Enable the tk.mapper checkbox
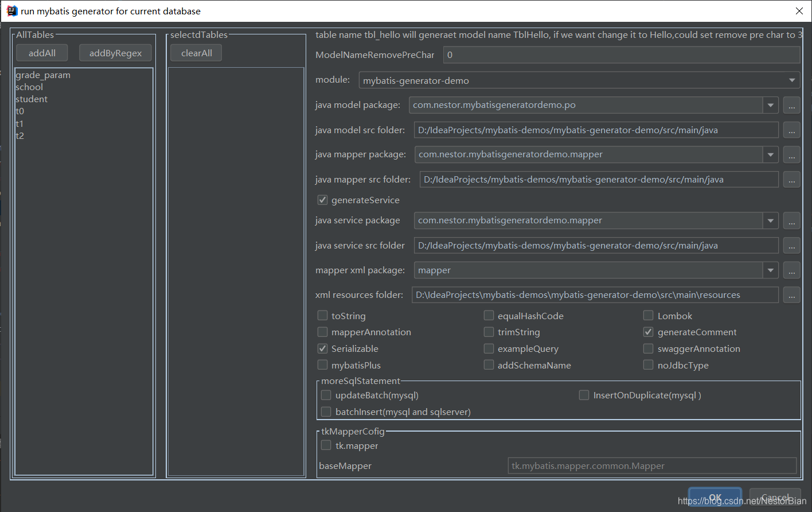Image resolution: width=812 pixels, height=512 pixels. [x=326, y=445]
